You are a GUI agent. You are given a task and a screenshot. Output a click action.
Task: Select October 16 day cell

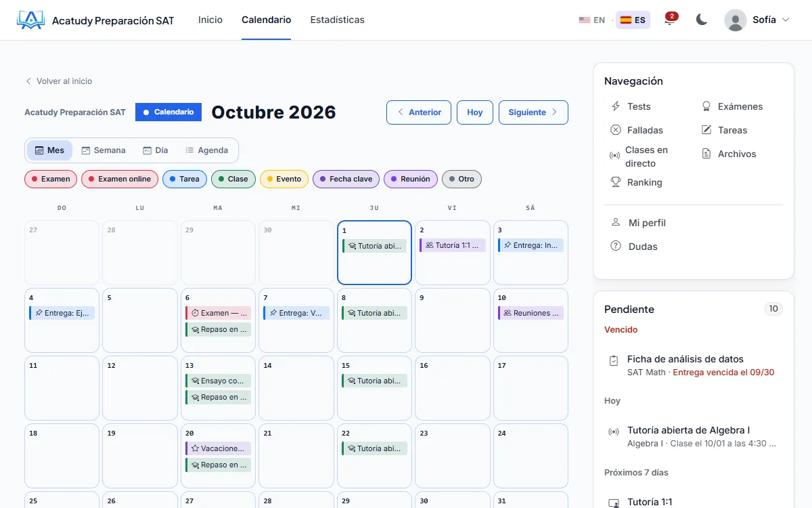point(452,388)
